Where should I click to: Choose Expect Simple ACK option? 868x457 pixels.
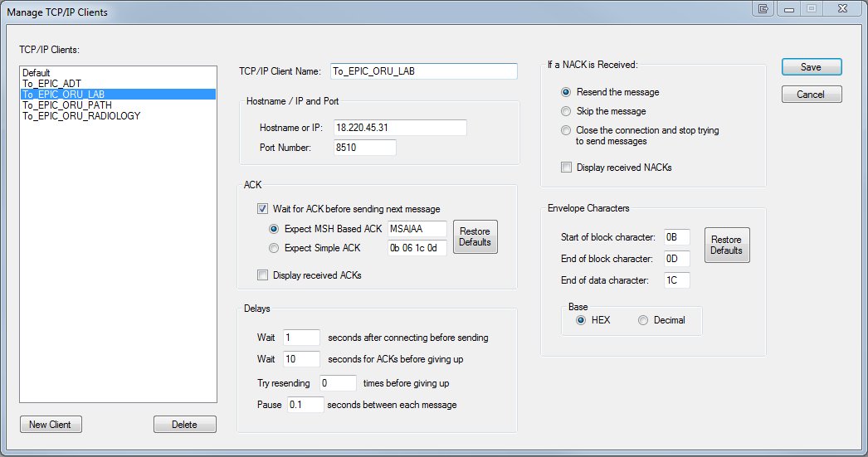pos(274,248)
